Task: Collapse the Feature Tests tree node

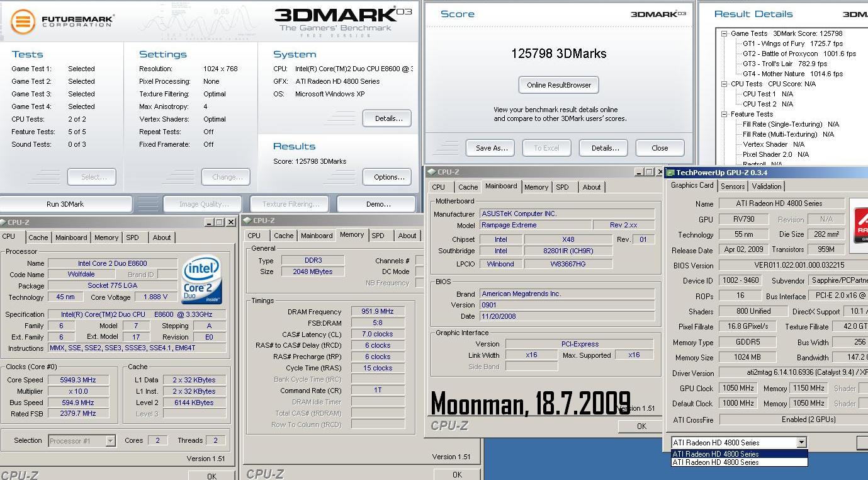Action: click(724, 114)
